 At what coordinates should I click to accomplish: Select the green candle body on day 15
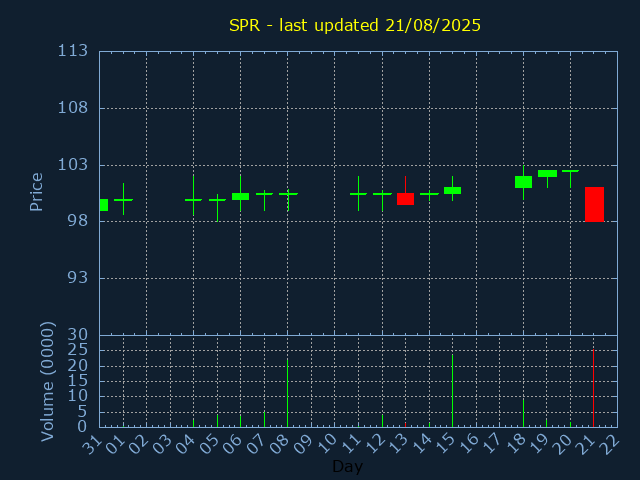point(452,191)
